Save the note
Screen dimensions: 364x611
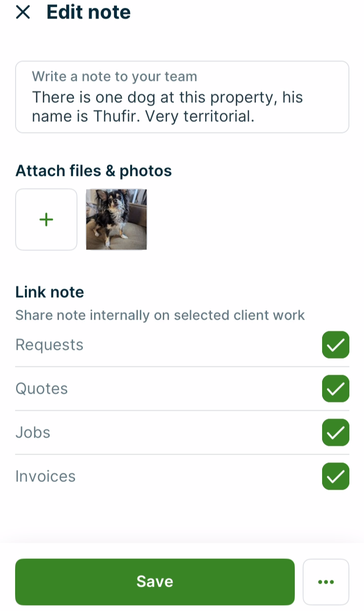point(155,582)
